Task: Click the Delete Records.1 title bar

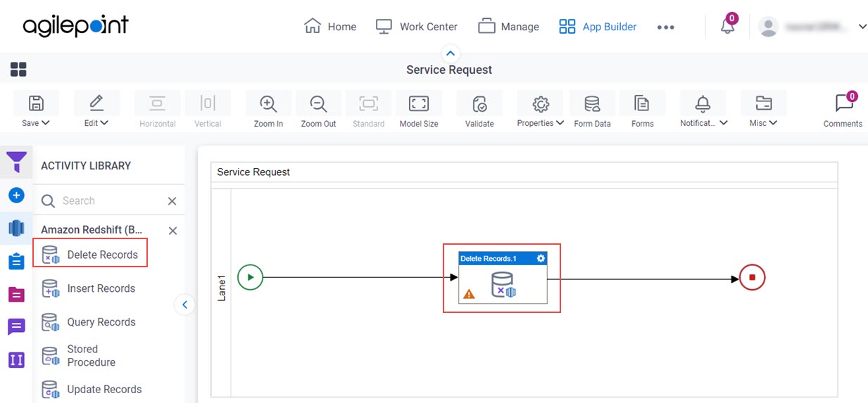Action: click(x=503, y=258)
